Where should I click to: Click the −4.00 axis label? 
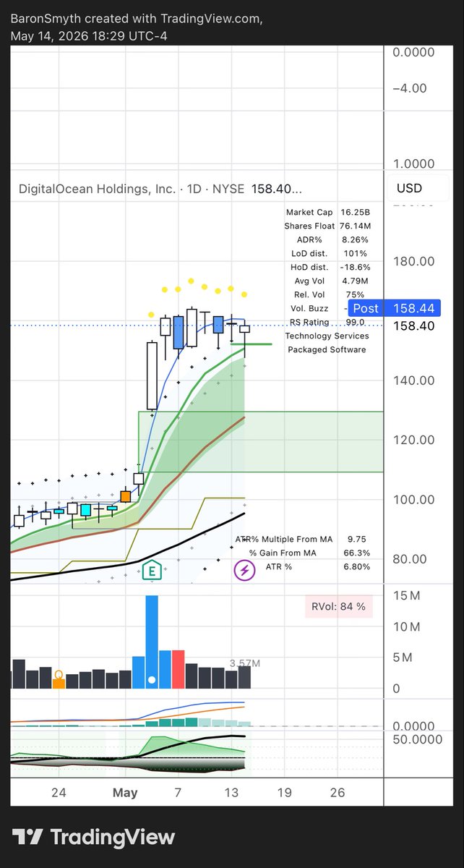click(x=413, y=88)
